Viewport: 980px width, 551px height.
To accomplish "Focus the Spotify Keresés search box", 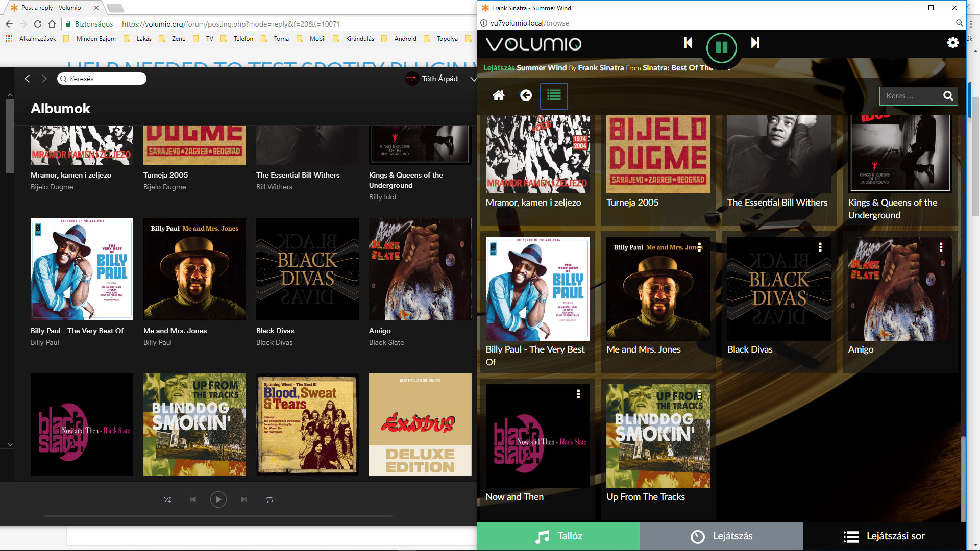I will [x=102, y=79].
